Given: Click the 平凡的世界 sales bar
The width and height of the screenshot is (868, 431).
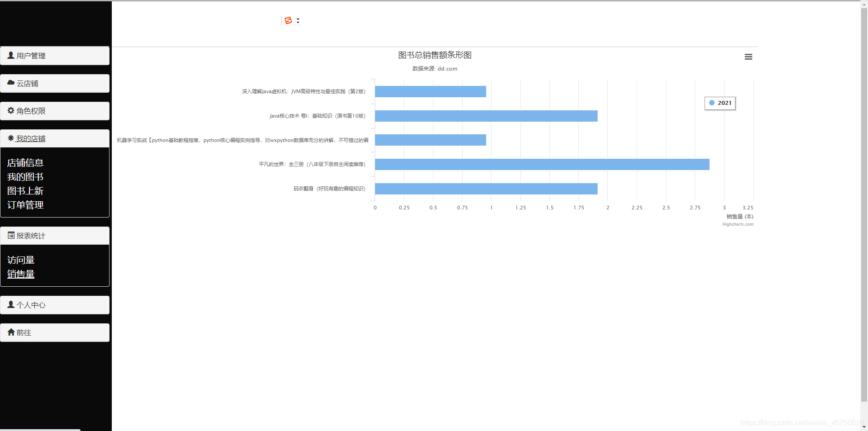Looking at the screenshot, I should pos(543,164).
